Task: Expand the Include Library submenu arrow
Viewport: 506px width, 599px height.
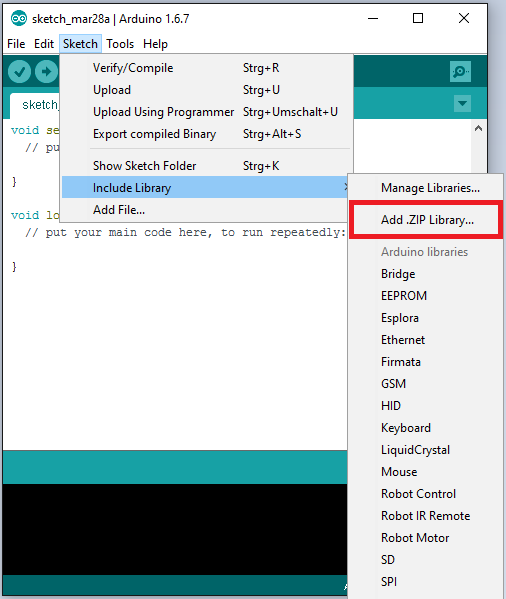Action: pos(345,187)
